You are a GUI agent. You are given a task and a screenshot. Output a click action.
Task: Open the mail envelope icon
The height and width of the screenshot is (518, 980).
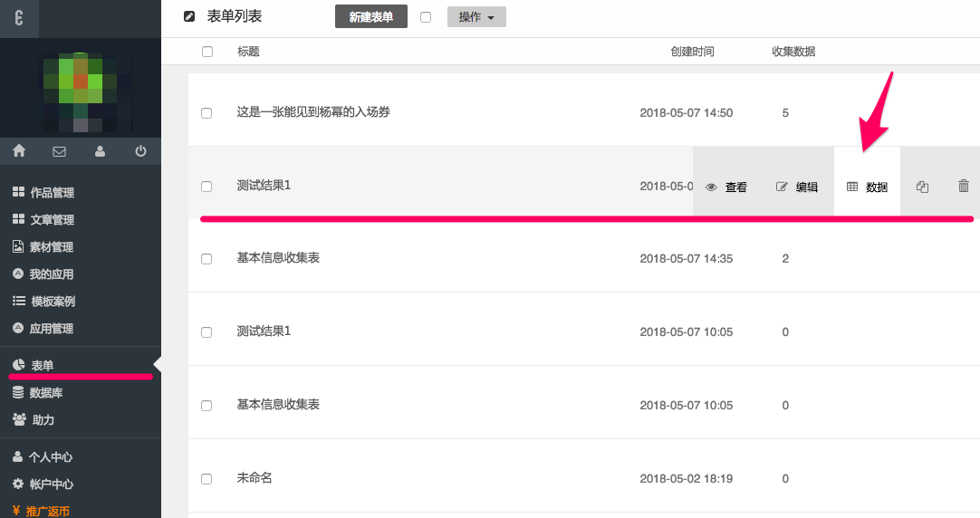tap(60, 151)
